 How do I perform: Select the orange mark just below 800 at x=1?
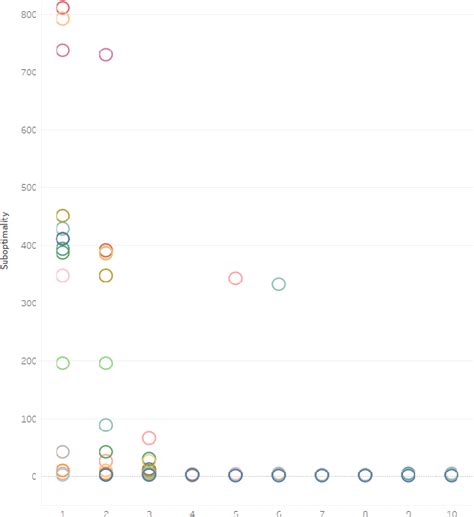(x=63, y=19)
